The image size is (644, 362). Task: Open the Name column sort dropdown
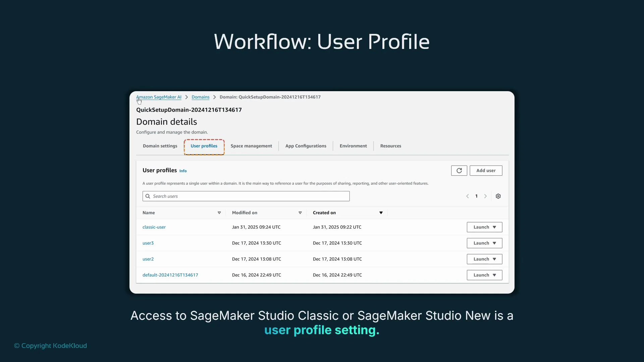[x=219, y=213]
